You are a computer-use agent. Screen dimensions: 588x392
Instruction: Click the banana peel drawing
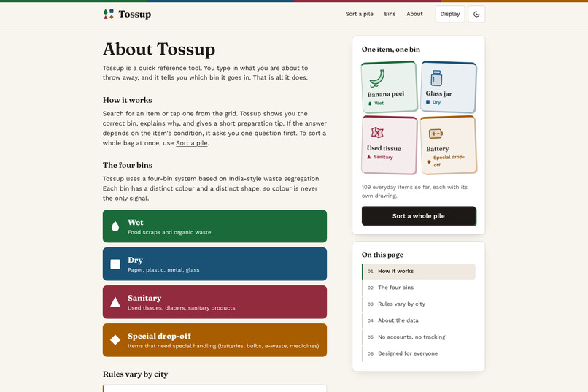[377, 78]
